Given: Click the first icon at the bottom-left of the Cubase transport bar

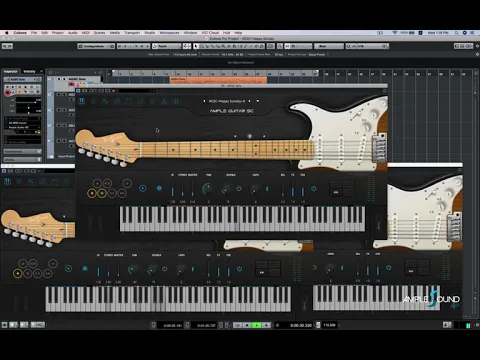Looking at the screenshot, I should click(4, 324).
